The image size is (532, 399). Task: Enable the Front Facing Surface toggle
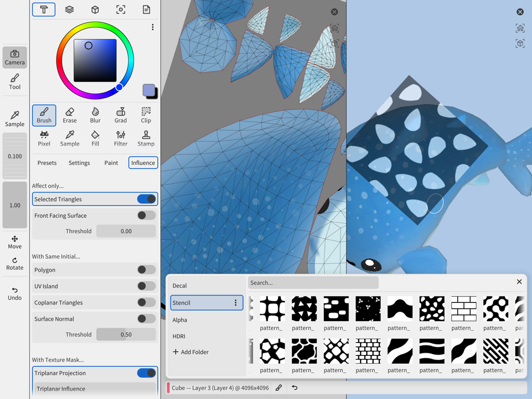click(146, 215)
